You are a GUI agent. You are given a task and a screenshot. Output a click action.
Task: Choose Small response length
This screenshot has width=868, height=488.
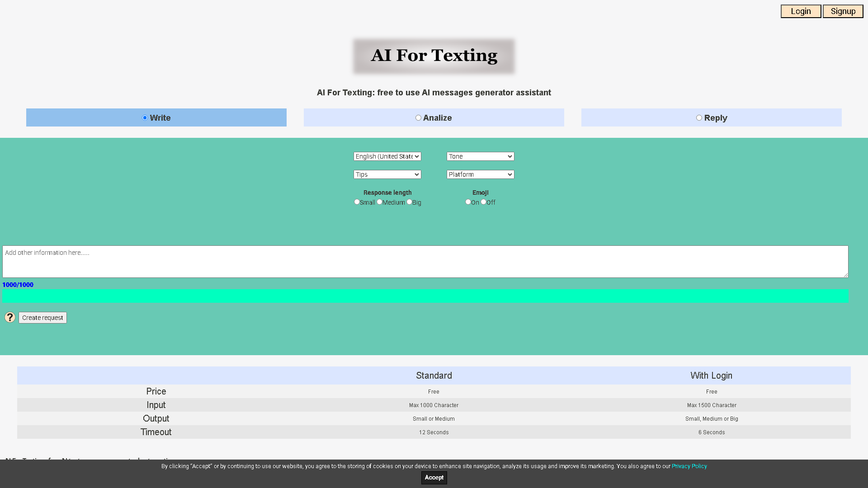coord(357,202)
